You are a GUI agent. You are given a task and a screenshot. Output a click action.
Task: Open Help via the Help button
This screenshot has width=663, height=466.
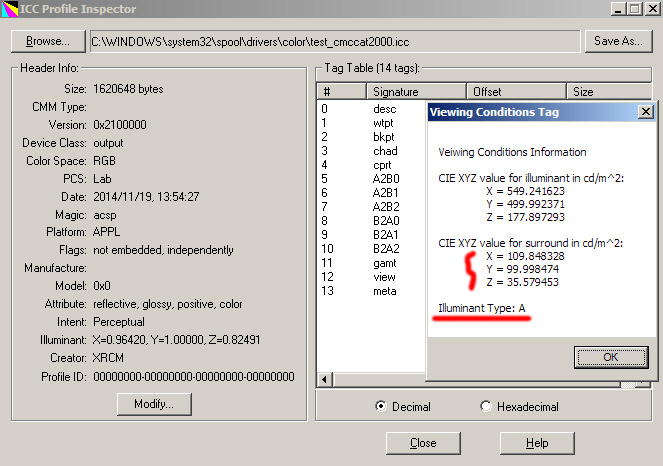[x=537, y=443]
